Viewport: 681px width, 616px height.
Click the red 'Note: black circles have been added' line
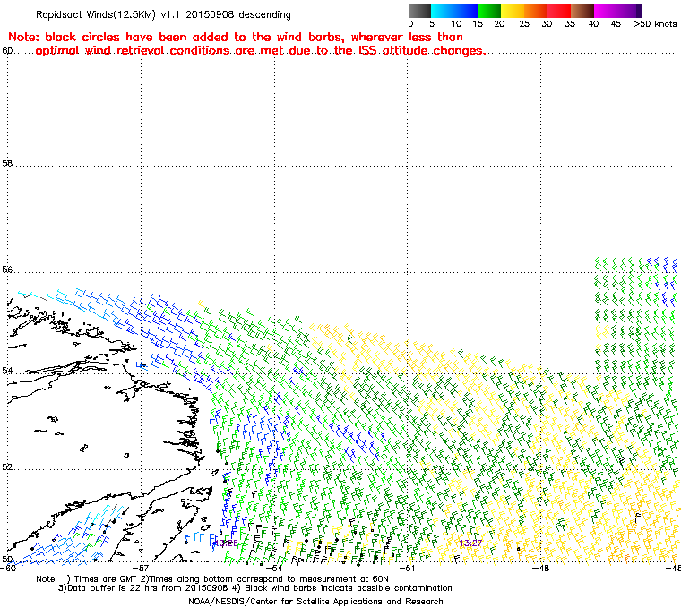[236, 37]
